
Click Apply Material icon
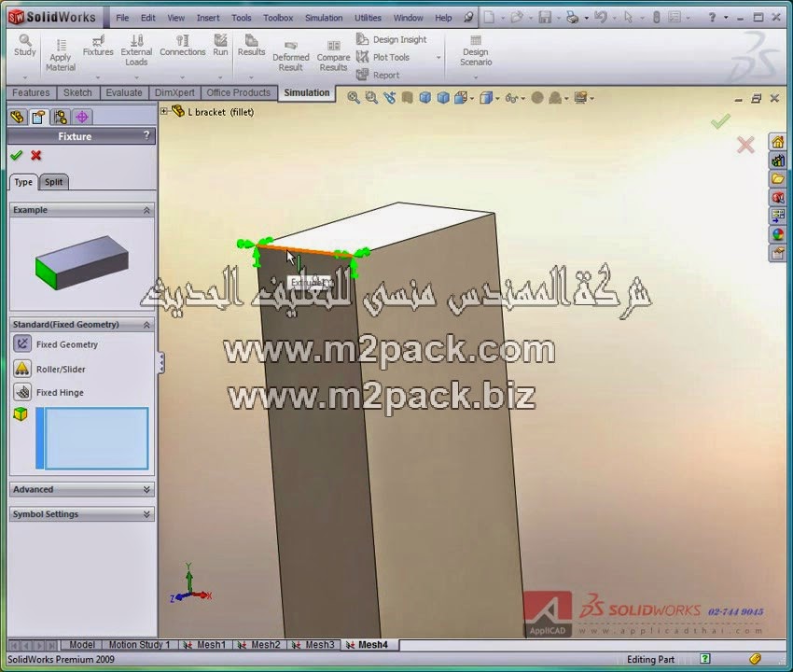pos(61,55)
